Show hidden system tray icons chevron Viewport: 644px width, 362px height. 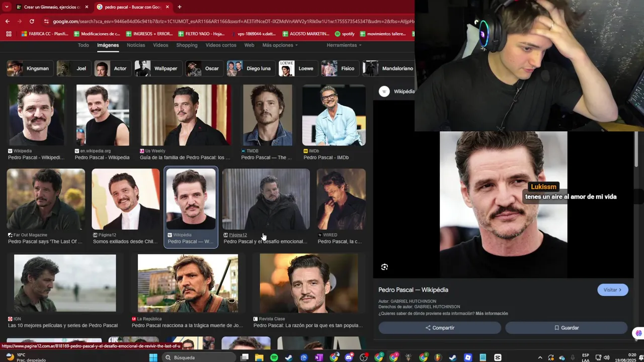(540, 357)
